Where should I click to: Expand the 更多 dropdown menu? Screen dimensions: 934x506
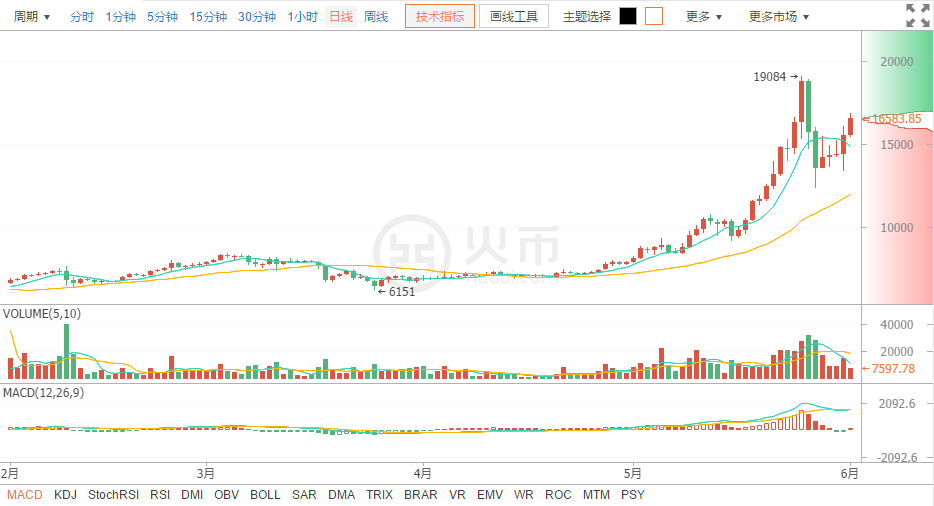[x=704, y=17]
